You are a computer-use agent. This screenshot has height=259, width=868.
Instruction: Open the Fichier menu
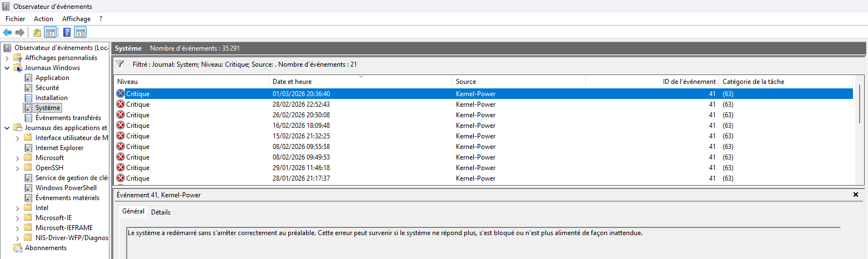(16, 19)
